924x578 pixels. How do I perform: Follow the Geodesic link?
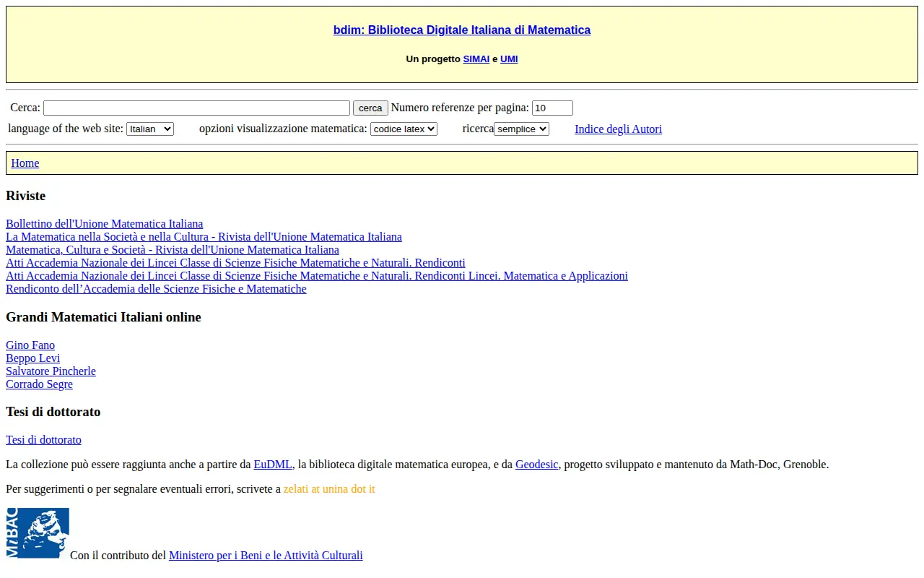pos(536,465)
